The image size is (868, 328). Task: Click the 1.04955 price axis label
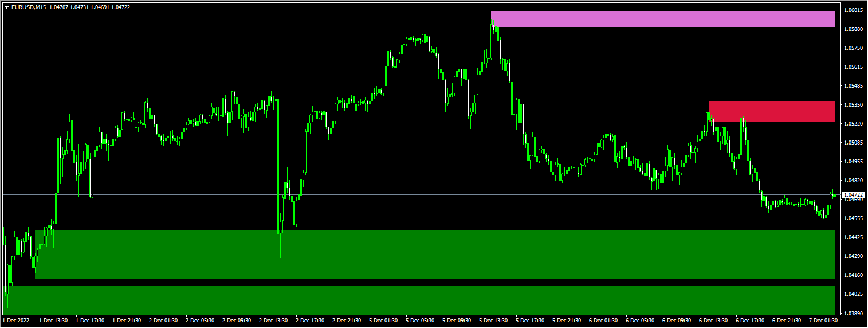[x=854, y=162]
